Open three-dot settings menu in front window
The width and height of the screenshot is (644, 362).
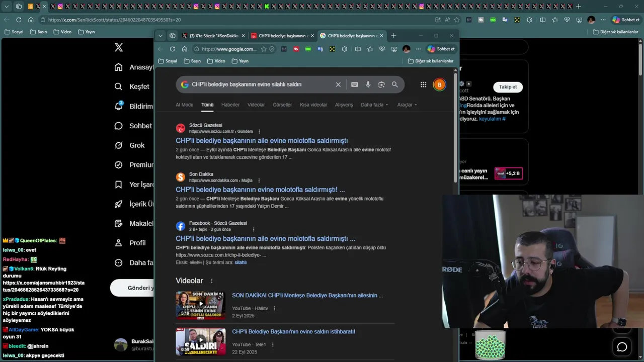[418, 49]
